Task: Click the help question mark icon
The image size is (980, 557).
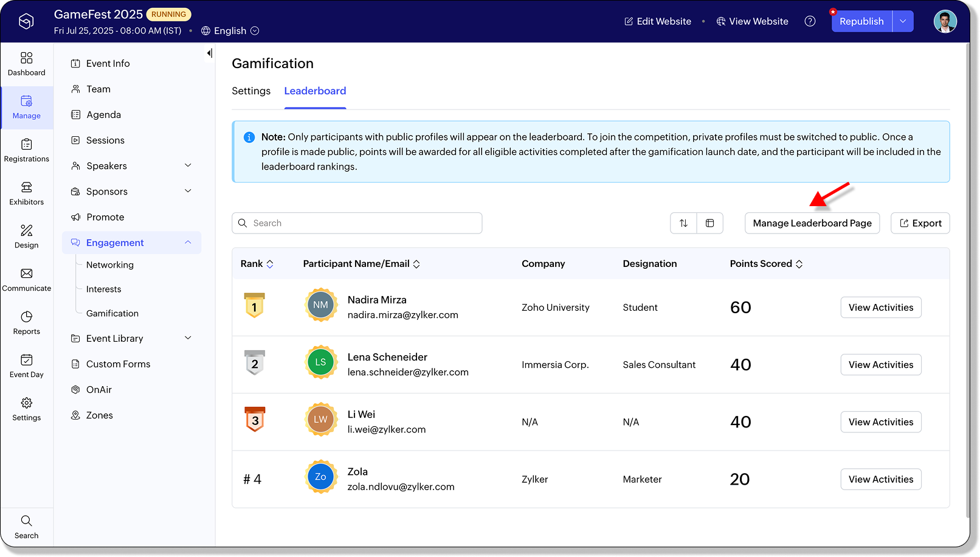Action: point(810,21)
